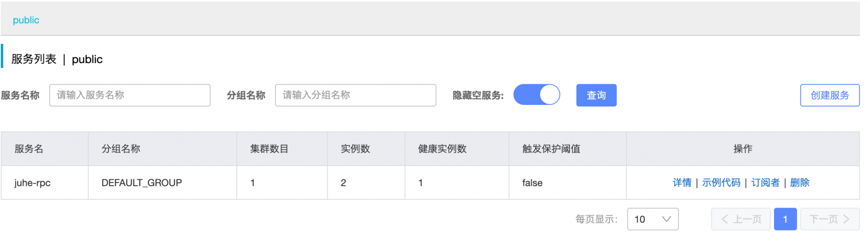
Task: Click the 健康实例数 column header
Action: coord(457,149)
